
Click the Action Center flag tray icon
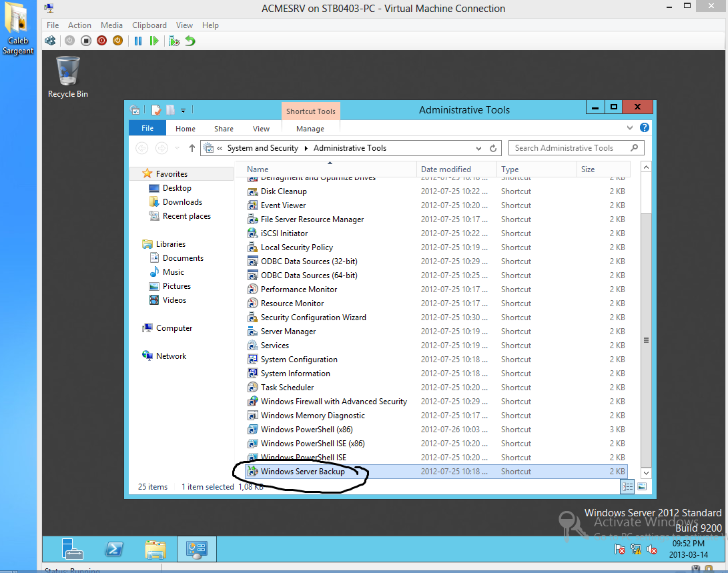(x=619, y=550)
